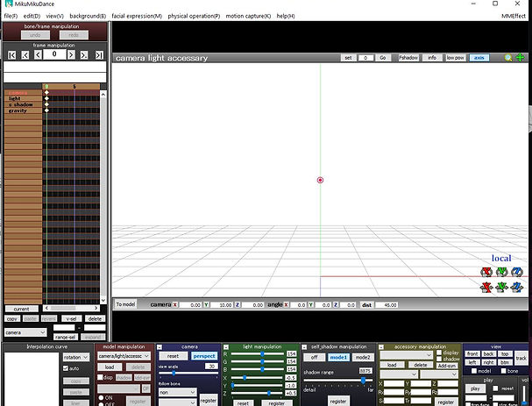This screenshot has width=532, height=406.
Task: Click the front view button
Action: pos(472,354)
